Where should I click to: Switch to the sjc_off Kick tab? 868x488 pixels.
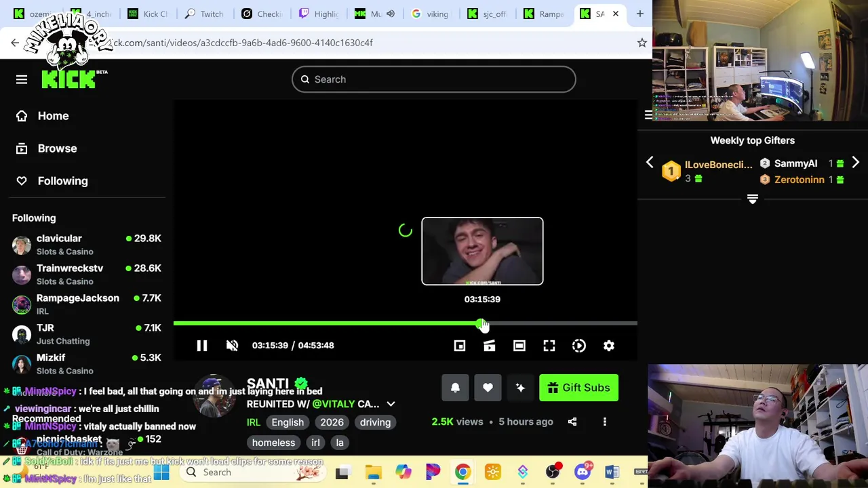click(x=488, y=14)
